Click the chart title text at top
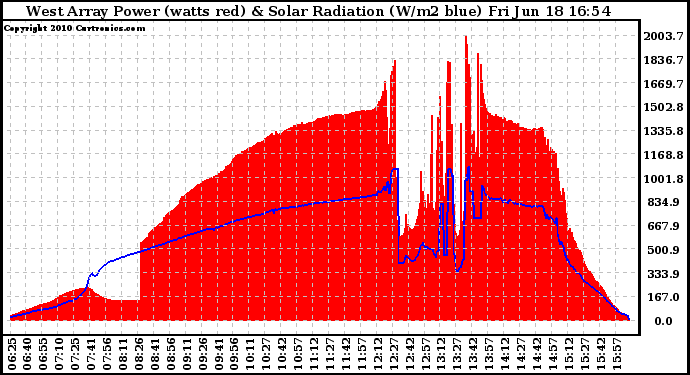Viewport: 690px width, 375px height. (x=319, y=11)
